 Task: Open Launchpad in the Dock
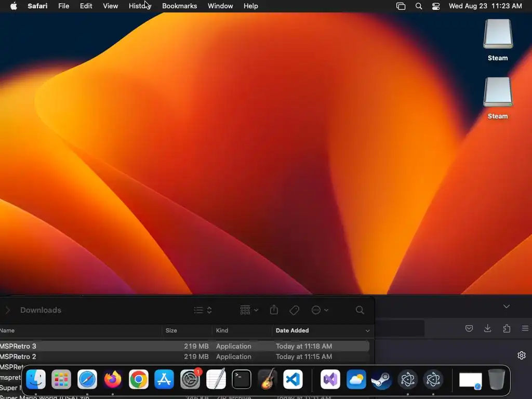point(61,379)
